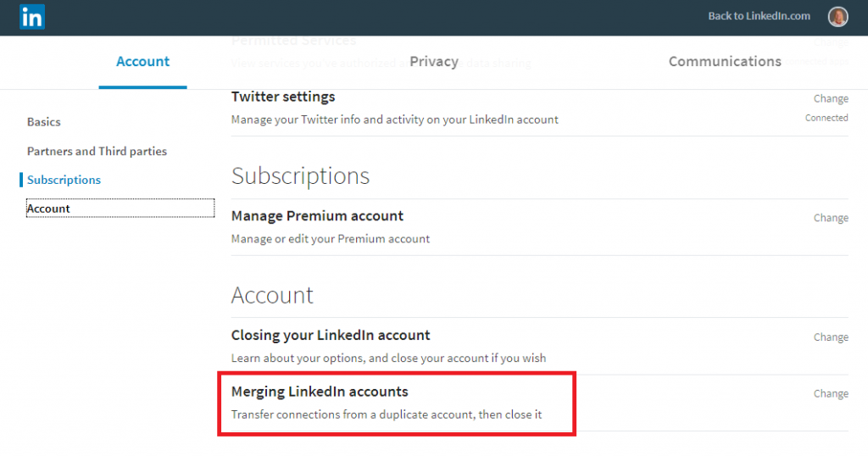Click Change for Closing your LinkedIn account

tap(831, 337)
